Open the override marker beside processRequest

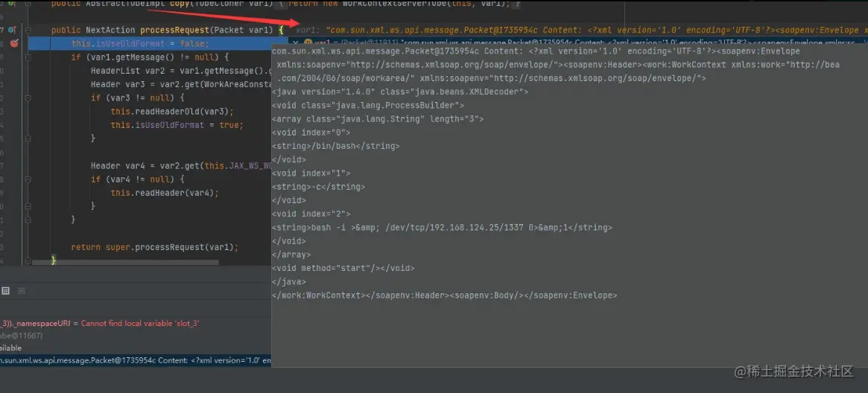[13, 30]
